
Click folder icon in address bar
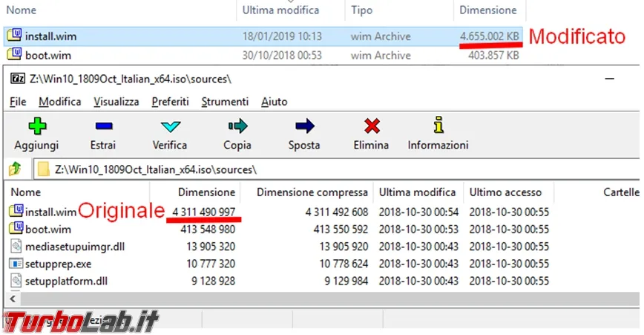click(x=43, y=169)
